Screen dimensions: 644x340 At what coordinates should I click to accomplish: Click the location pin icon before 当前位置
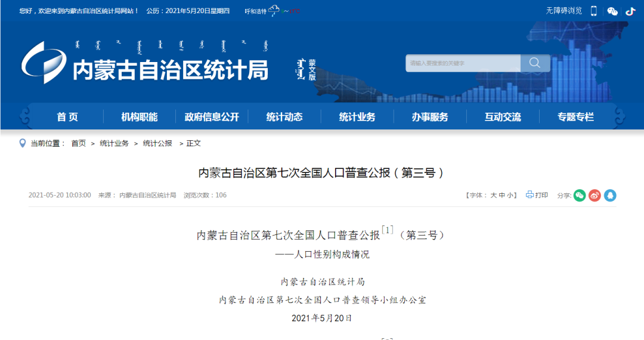click(x=23, y=143)
